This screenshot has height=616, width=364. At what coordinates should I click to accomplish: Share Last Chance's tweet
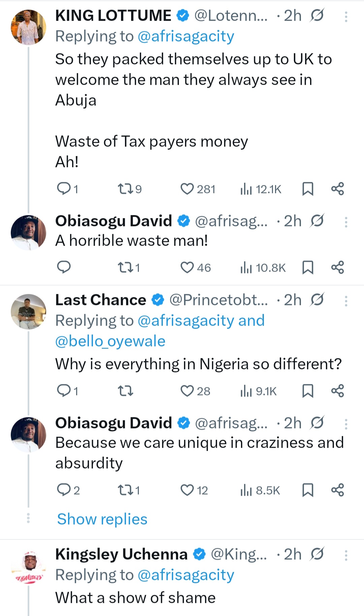337,391
